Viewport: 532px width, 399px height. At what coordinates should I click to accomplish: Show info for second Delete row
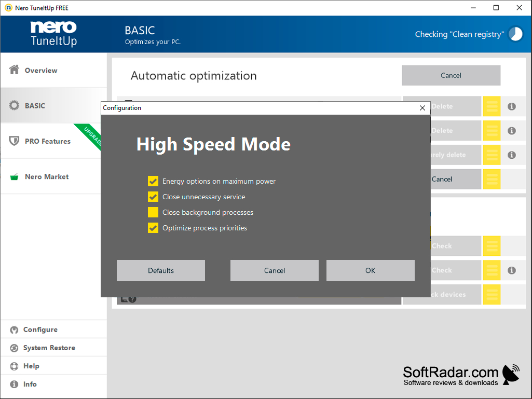click(512, 131)
